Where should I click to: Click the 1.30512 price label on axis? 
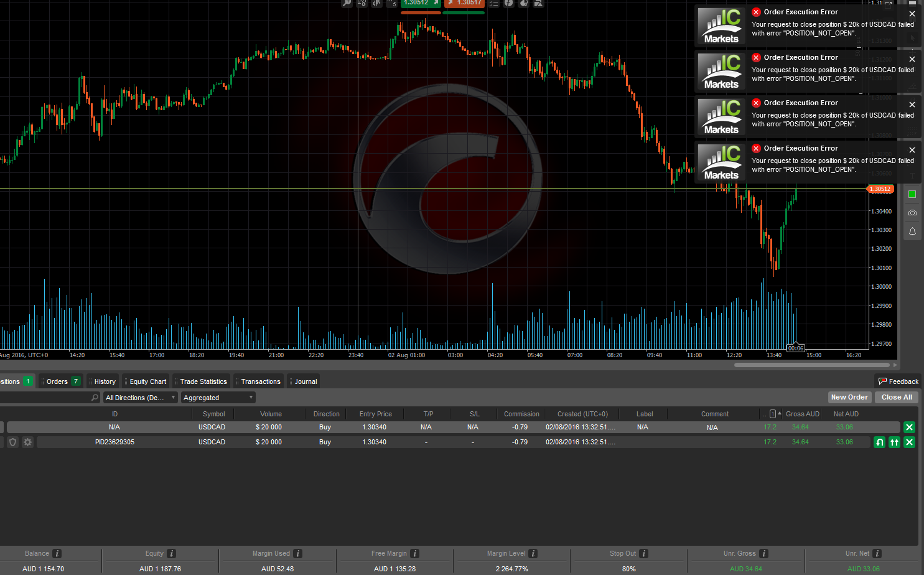pyautogui.click(x=880, y=189)
